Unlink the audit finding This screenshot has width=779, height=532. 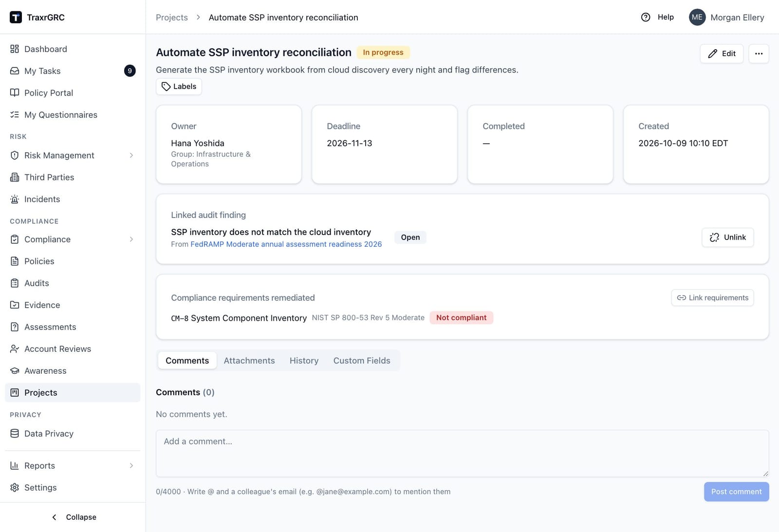point(727,237)
